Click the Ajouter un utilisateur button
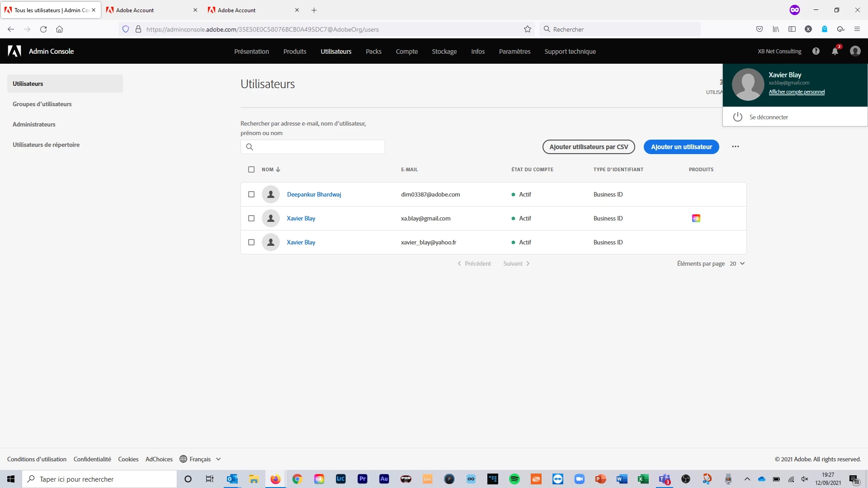Image resolution: width=868 pixels, height=488 pixels. click(x=681, y=147)
